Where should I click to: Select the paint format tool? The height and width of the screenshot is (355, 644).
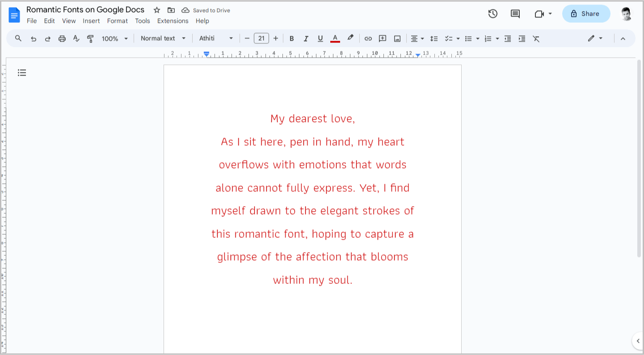click(x=90, y=38)
